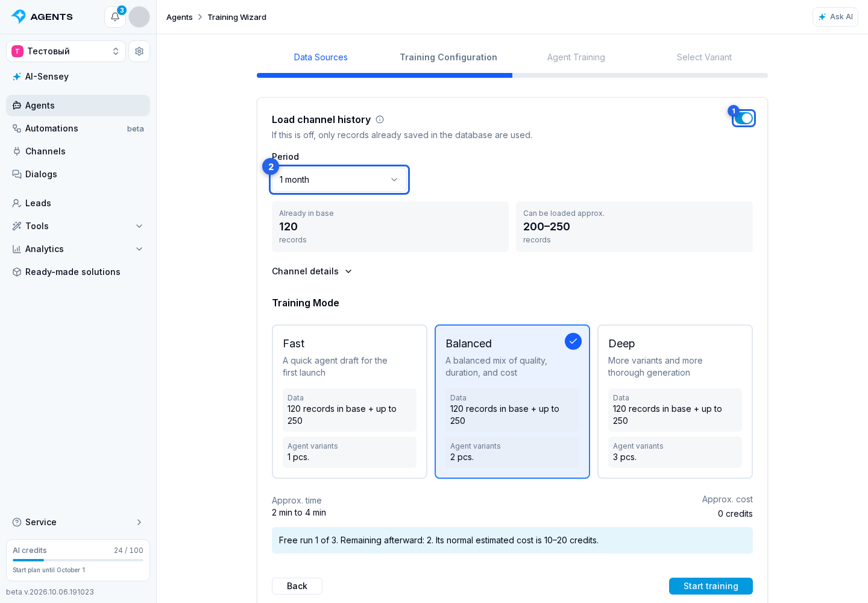Open workspace settings gear icon
This screenshot has height=603, width=868.
pyautogui.click(x=139, y=51)
